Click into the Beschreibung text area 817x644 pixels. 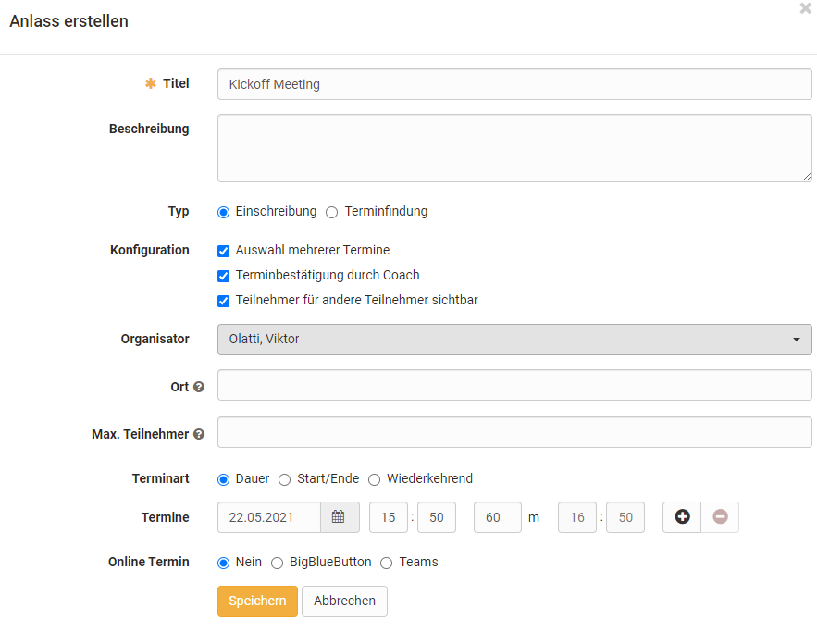coord(514,148)
